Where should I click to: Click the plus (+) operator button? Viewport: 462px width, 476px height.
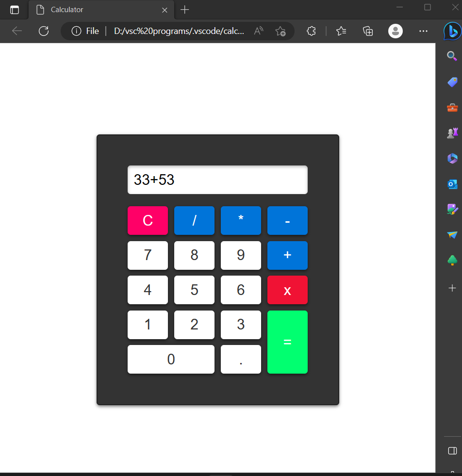287,255
